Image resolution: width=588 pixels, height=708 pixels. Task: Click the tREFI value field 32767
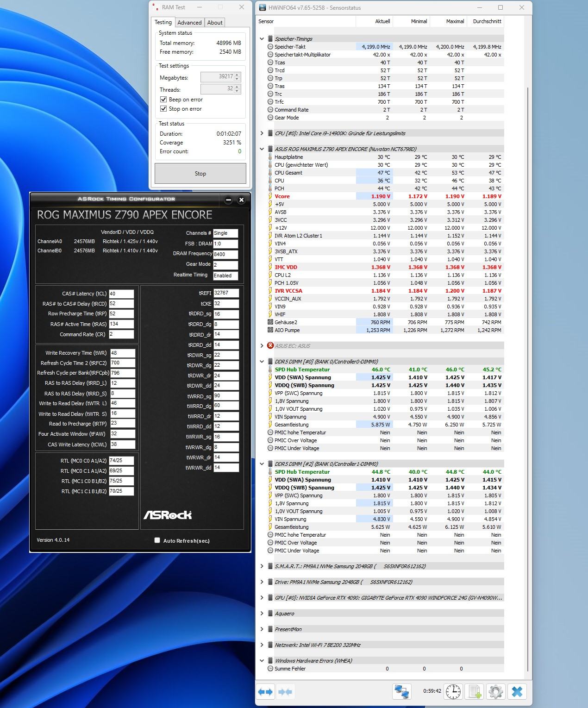pos(226,293)
